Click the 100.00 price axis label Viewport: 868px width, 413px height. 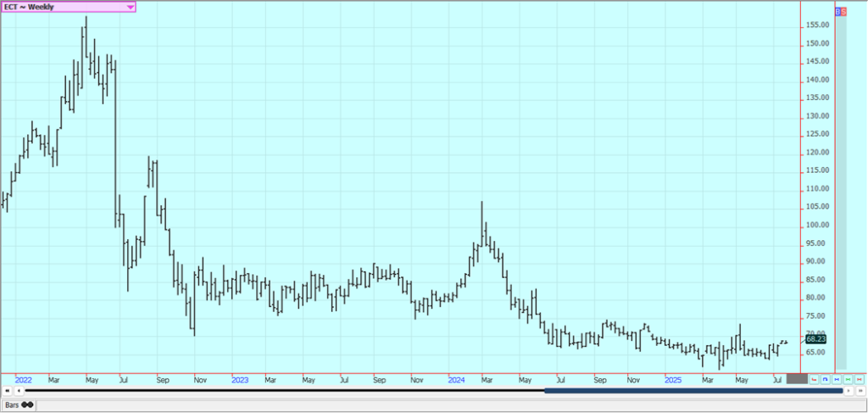pyautogui.click(x=818, y=225)
